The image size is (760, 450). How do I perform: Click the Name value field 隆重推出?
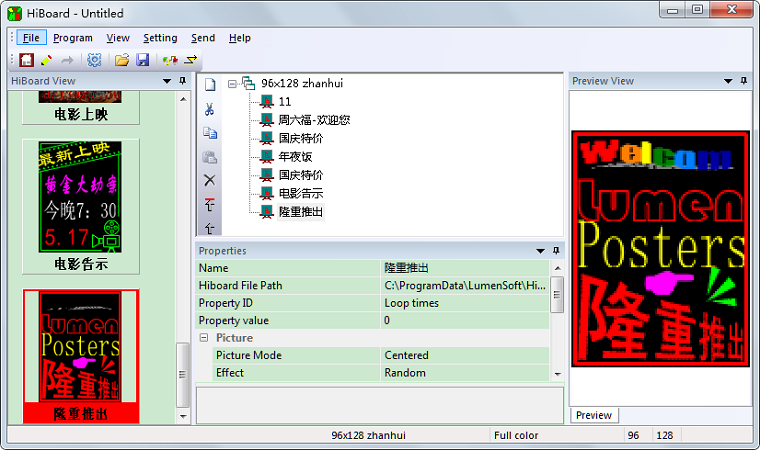tap(465, 268)
